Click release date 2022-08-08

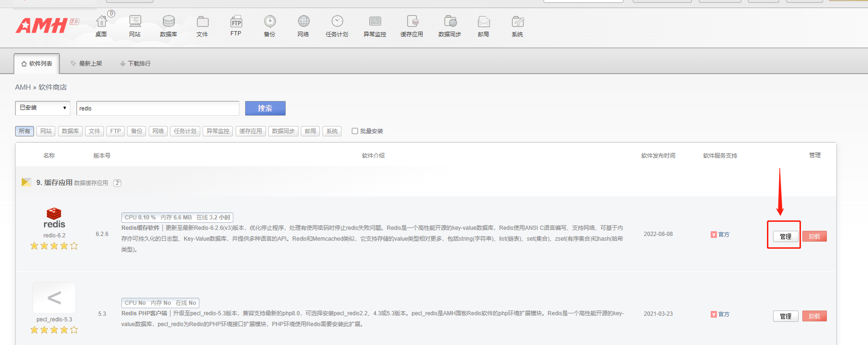coord(658,234)
